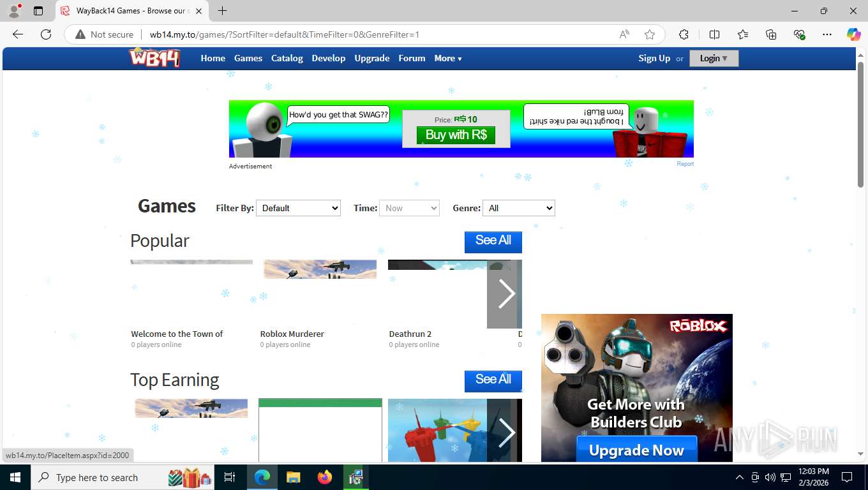Open the Windows Start menu
The height and width of the screenshot is (490, 868).
pos(15,477)
